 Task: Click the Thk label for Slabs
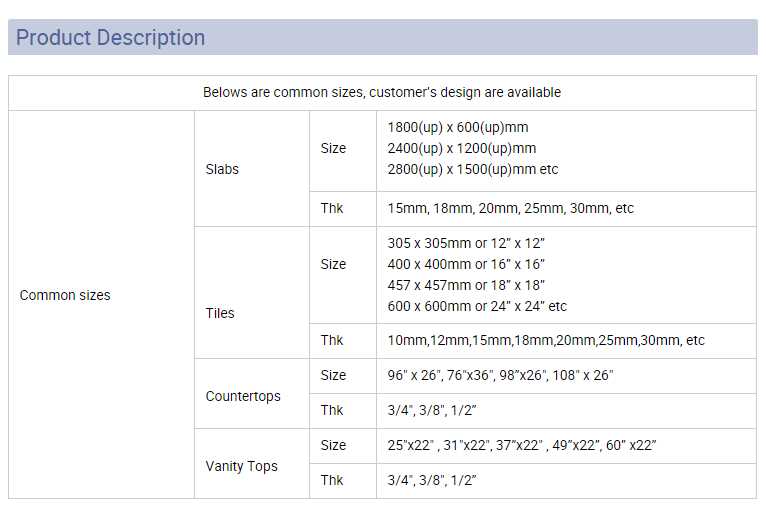(x=332, y=208)
